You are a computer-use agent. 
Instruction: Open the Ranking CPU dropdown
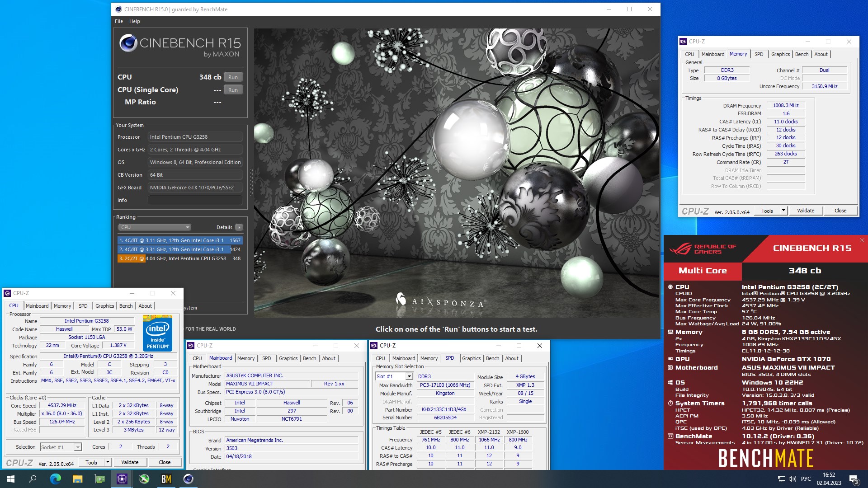[x=154, y=227]
